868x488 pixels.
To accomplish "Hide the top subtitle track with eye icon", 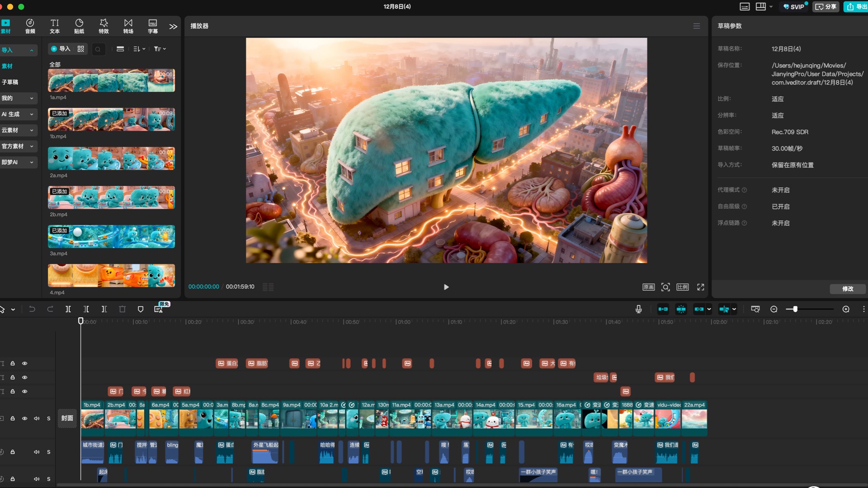I will pyautogui.click(x=25, y=363).
